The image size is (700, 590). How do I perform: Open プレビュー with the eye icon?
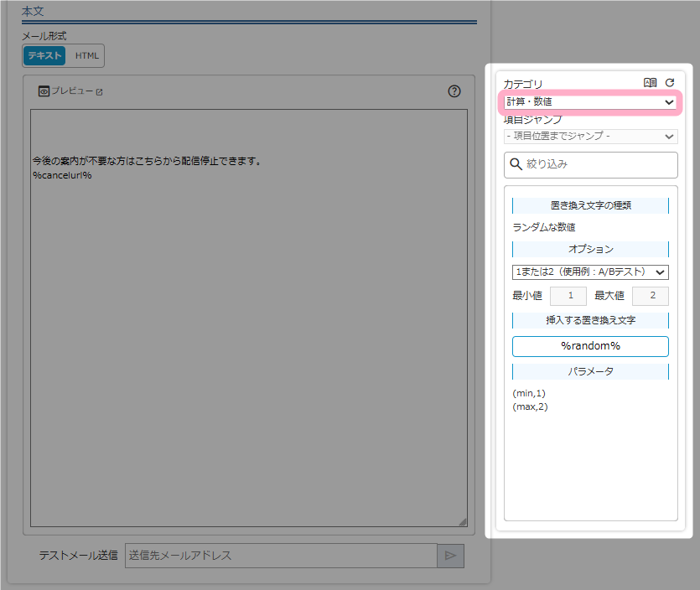click(44, 91)
